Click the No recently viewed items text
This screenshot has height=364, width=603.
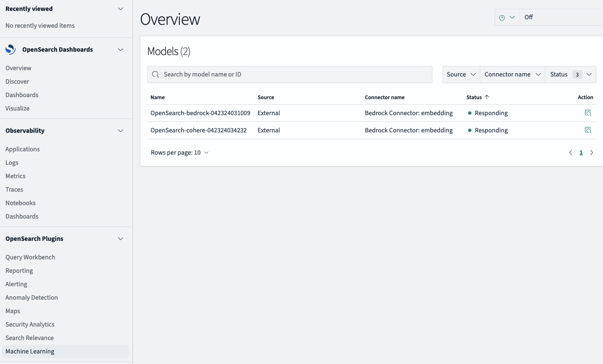(x=40, y=26)
